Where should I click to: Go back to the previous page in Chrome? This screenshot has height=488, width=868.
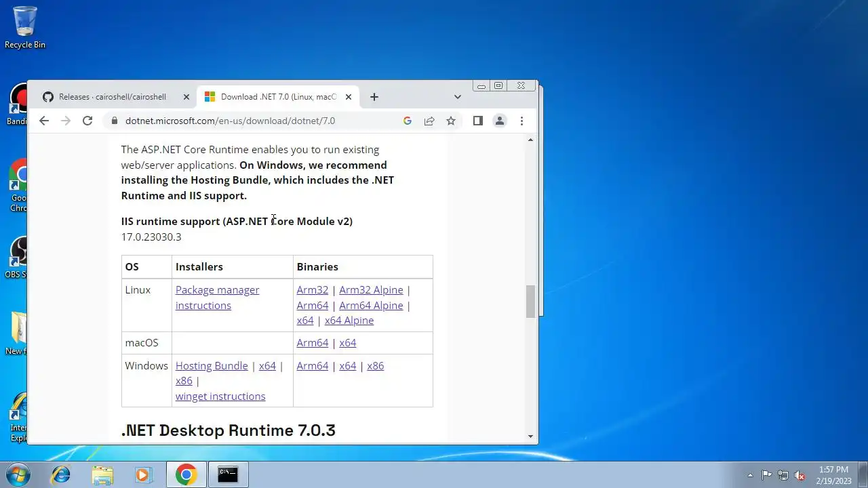click(x=44, y=121)
